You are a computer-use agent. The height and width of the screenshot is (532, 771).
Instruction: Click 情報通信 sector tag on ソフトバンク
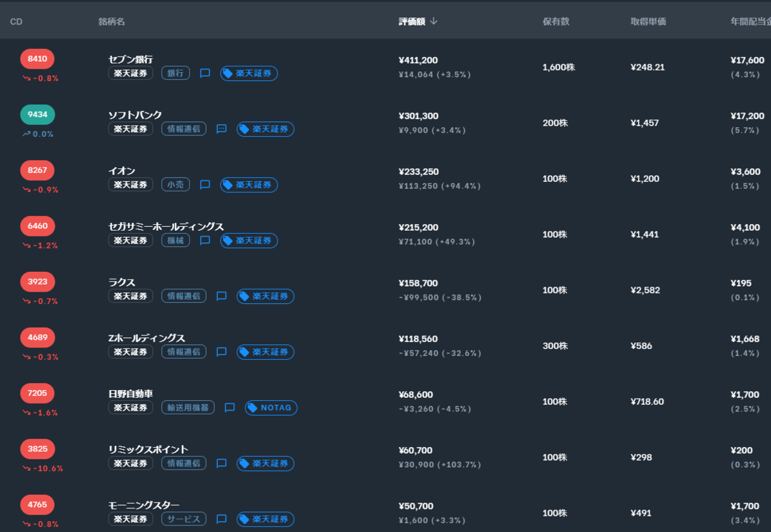coord(184,129)
